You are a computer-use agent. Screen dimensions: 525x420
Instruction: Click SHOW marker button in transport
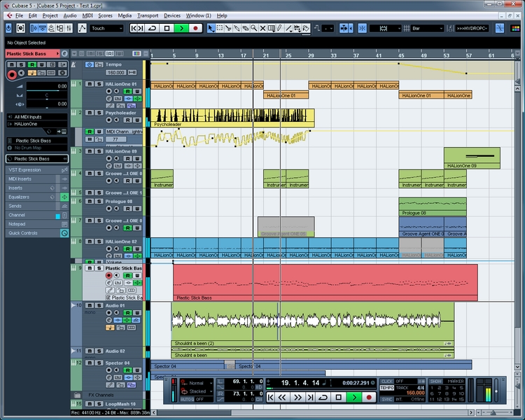436,381
